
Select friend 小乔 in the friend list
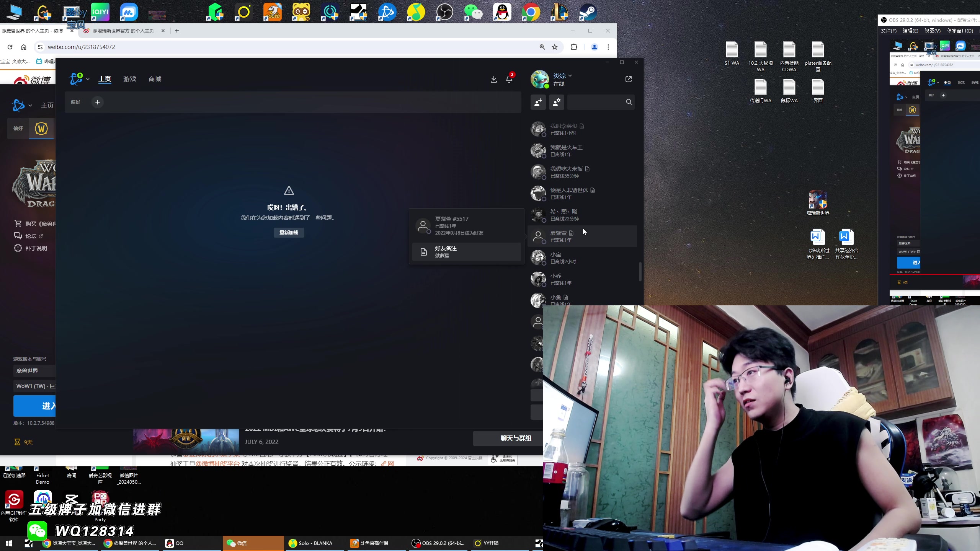point(582,279)
